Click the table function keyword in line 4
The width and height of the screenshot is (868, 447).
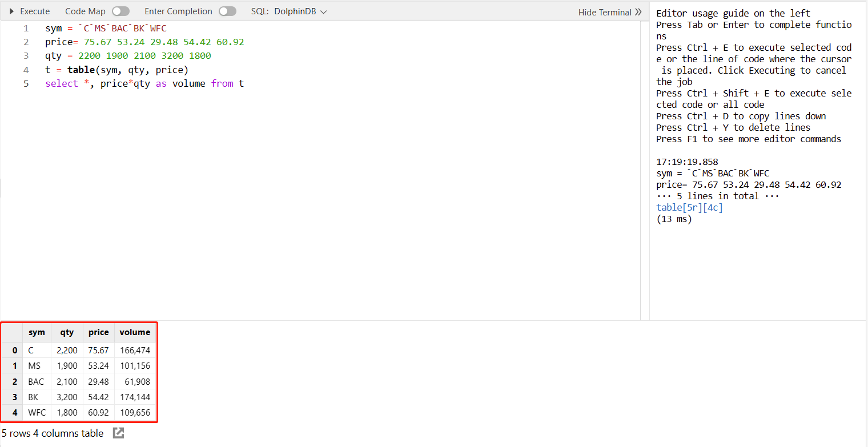coord(81,70)
